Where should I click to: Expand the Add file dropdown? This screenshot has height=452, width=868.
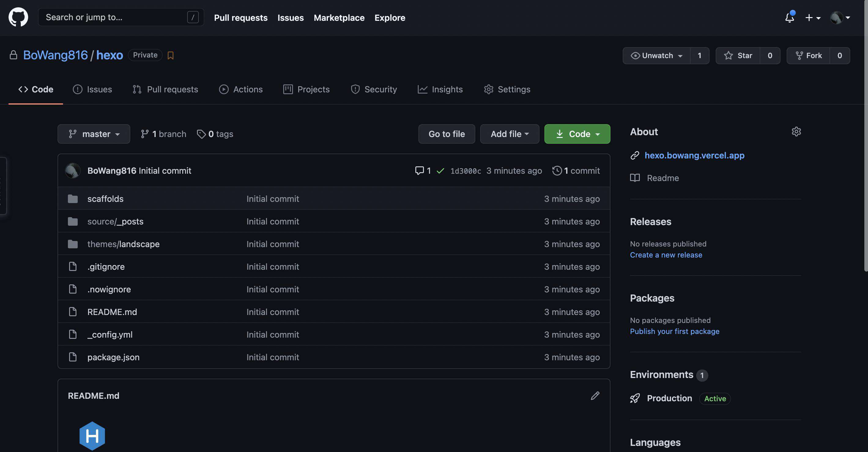click(510, 134)
